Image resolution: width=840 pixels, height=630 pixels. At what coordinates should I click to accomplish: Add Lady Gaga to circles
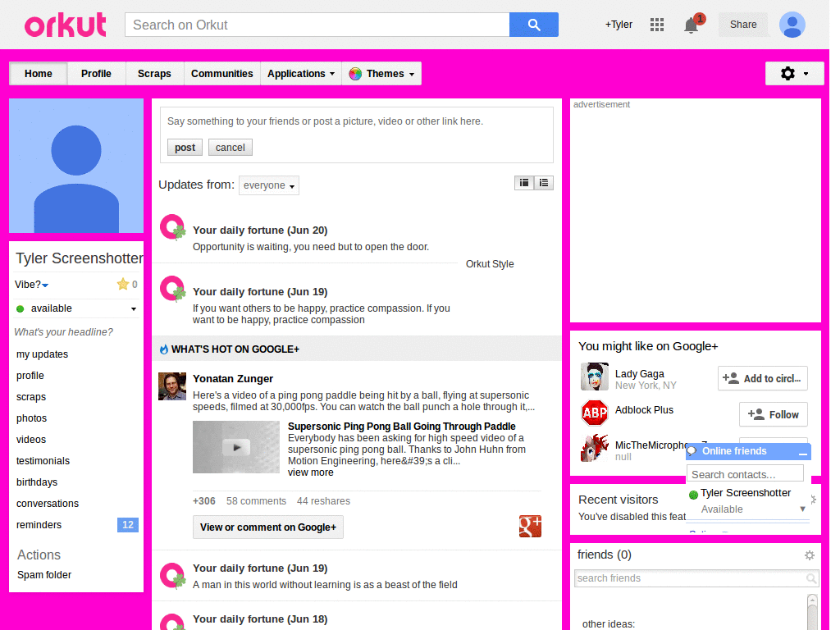(762, 378)
